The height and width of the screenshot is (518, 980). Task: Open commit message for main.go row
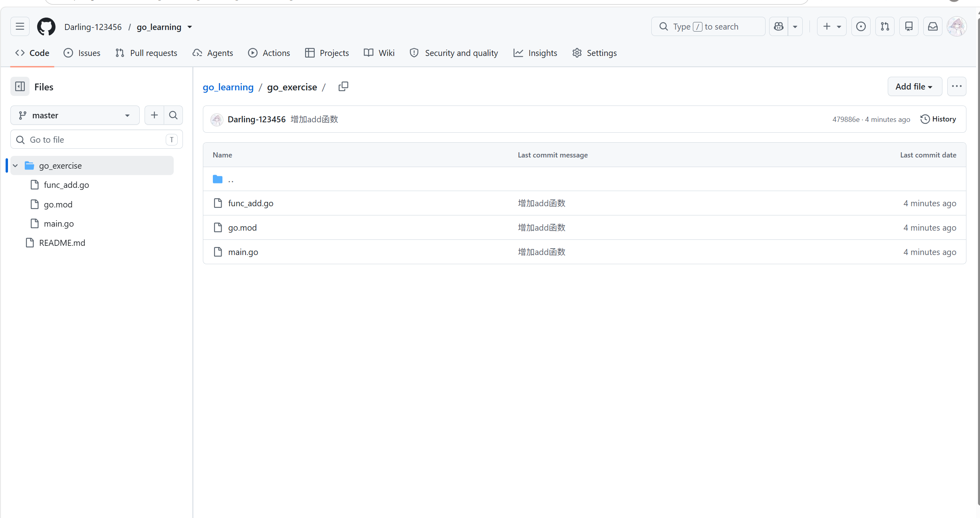click(x=542, y=252)
